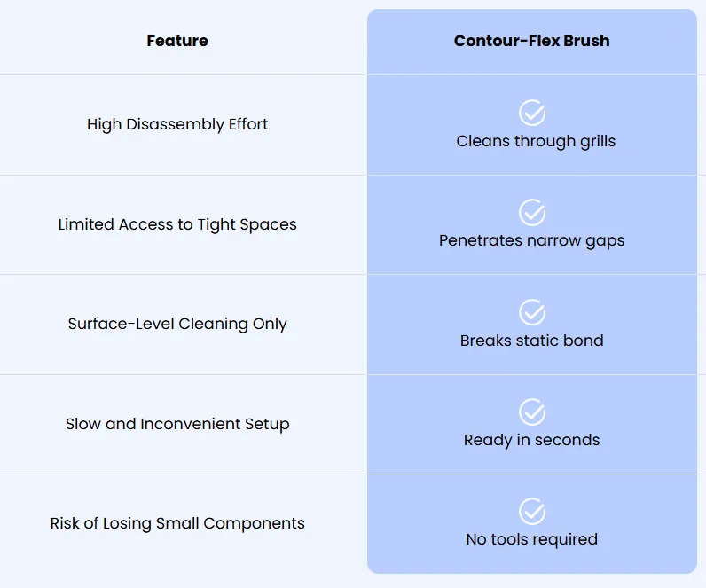This screenshot has width=706, height=588.
Task: Click the checkmark icon above Ready in seconds
Action: tap(532, 412)
